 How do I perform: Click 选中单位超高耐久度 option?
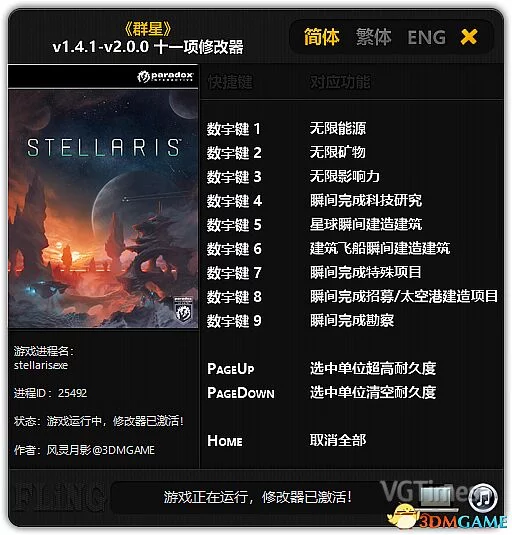point(373,368)
